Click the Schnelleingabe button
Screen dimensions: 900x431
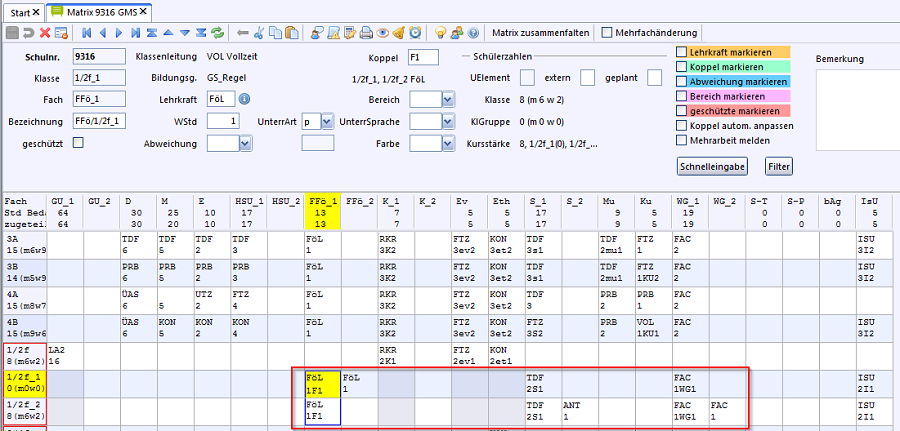(712, 166)
